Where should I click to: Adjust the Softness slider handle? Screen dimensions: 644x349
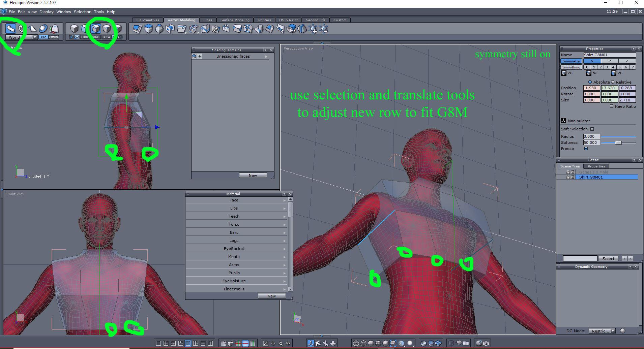pyautogui.click(x=618, y=142)
